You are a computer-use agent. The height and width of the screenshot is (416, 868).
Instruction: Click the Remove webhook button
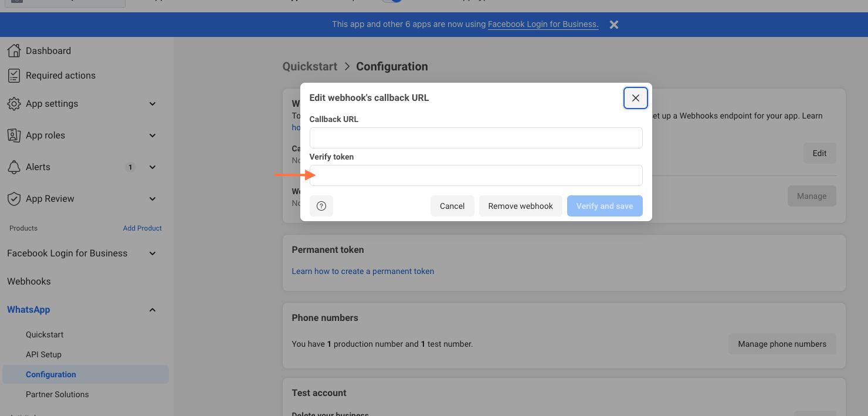[x=521, y=206]
